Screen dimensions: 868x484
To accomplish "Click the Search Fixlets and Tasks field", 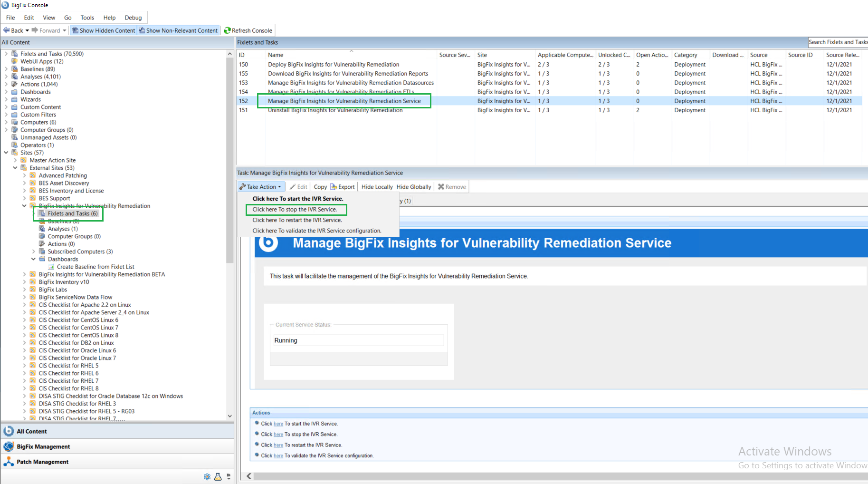I will (838, 42).
